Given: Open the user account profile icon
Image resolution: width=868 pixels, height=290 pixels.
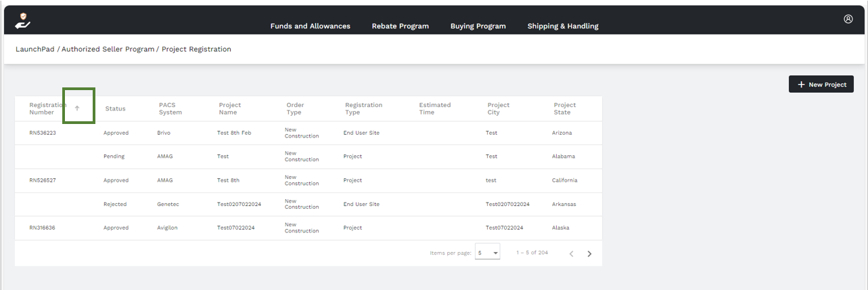Looking at the screenshot, I should [848, 19].
